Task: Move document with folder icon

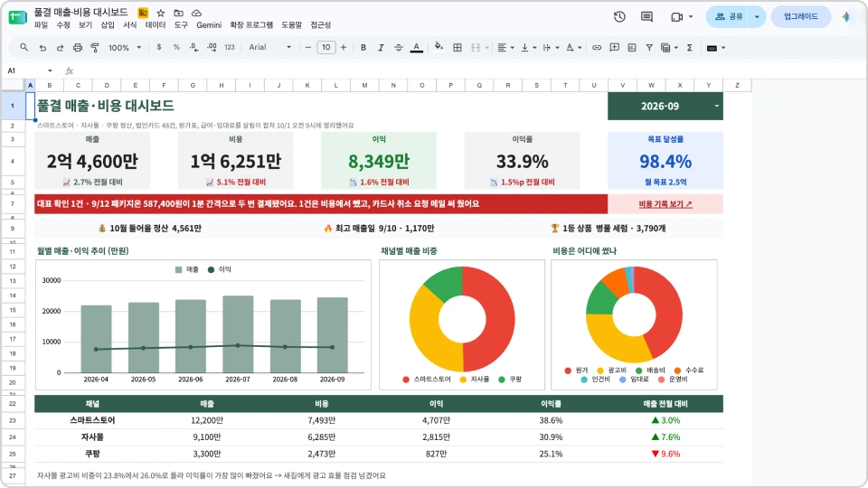Action: coord(178,13)
